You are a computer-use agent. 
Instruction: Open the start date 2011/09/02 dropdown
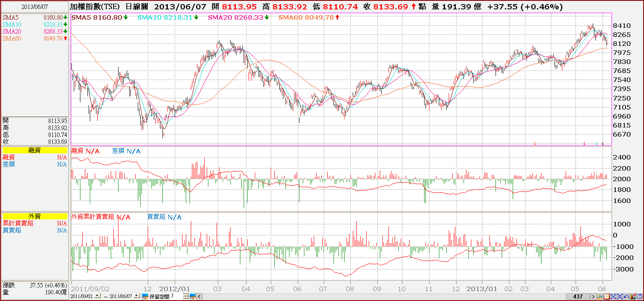[x=98, y=296]
